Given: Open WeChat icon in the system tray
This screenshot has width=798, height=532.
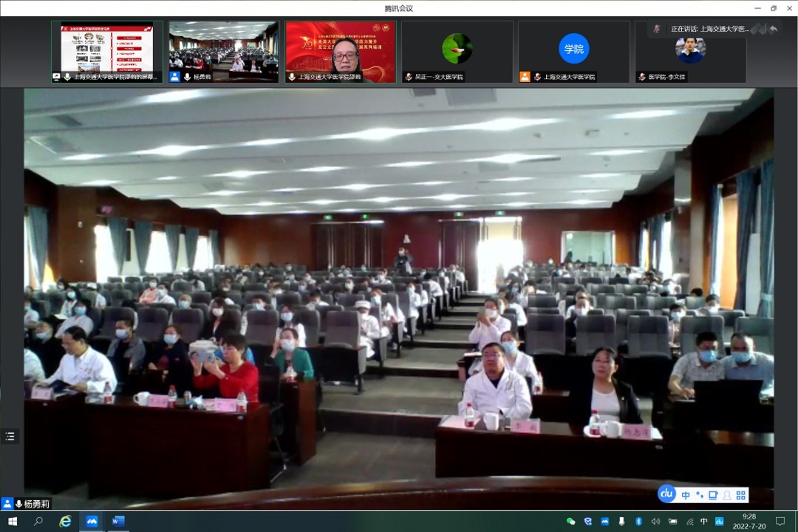Looking at the screenshot, I should [x=570, y=521].
